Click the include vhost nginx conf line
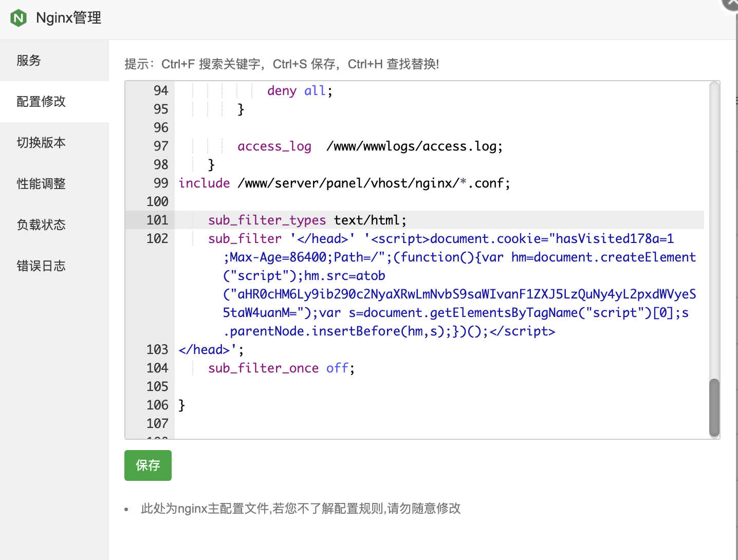The height and width of the screenshot is (560, 738). [x=344, y=183]
